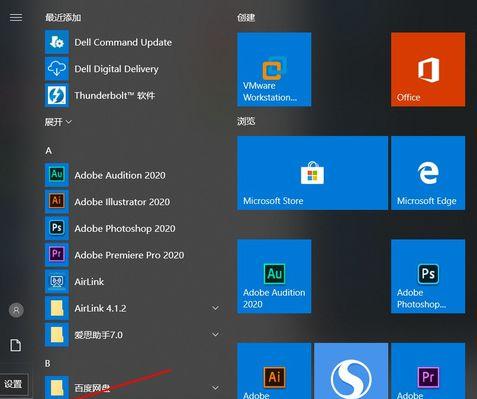Select the AirLink text label
This screenshot has width=477, height=399.
tap(89, 282)
